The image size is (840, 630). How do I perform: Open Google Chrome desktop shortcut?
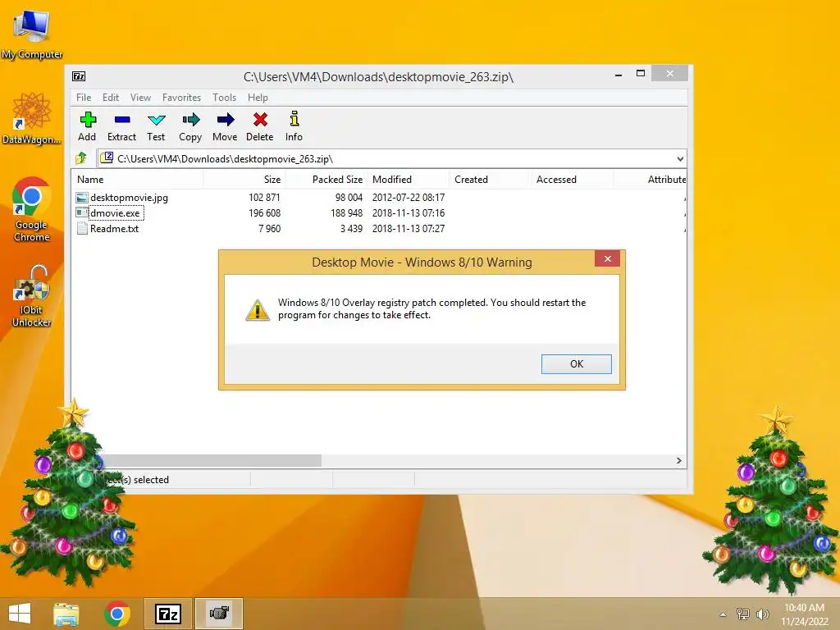(x=32, y=209)
